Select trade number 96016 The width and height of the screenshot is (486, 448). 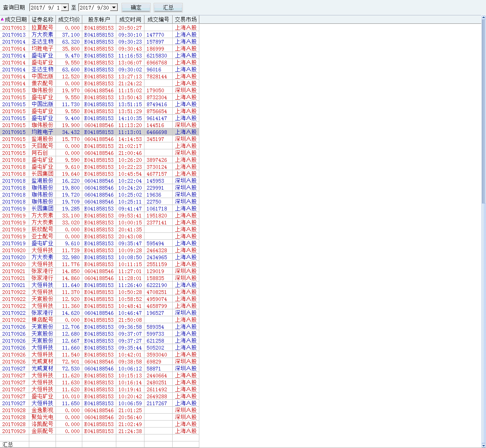[154, 70]
